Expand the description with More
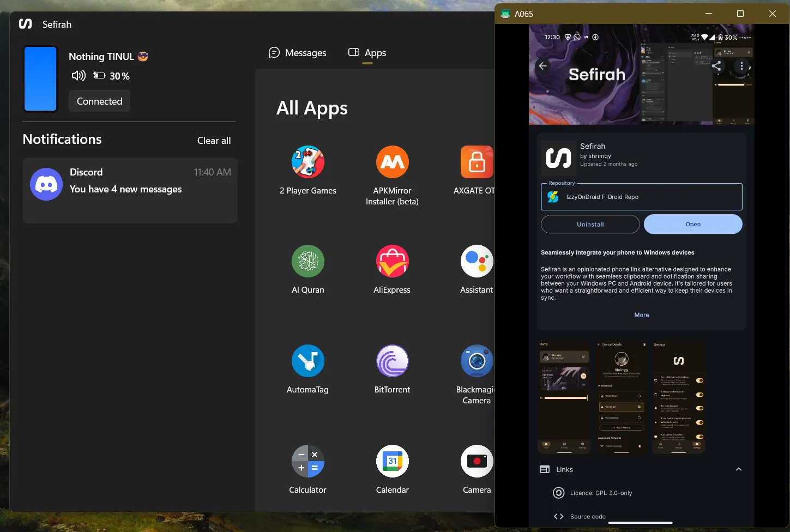Screen dimensions: 790x532 click(x=641, y=315)
